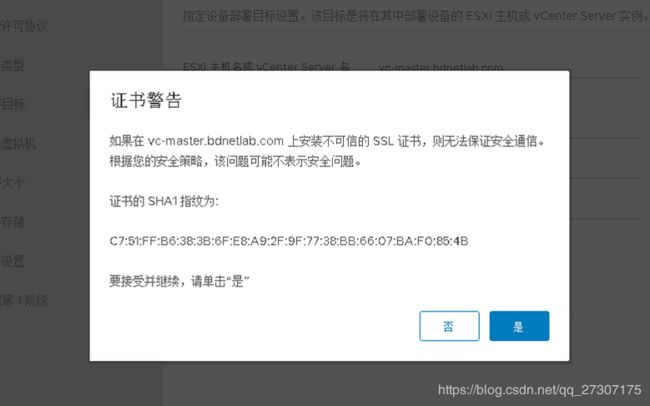The width and height of the screenshot is (650, 406).
Task: Choose the 第 1 阶段 sidebar item
Action: (24, 300)
